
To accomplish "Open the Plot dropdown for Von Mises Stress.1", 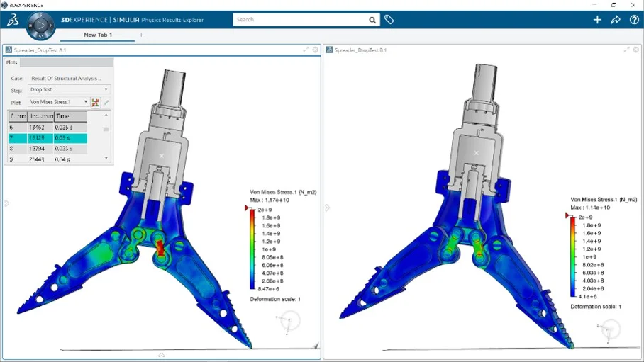I will click(x=59, y=102).
